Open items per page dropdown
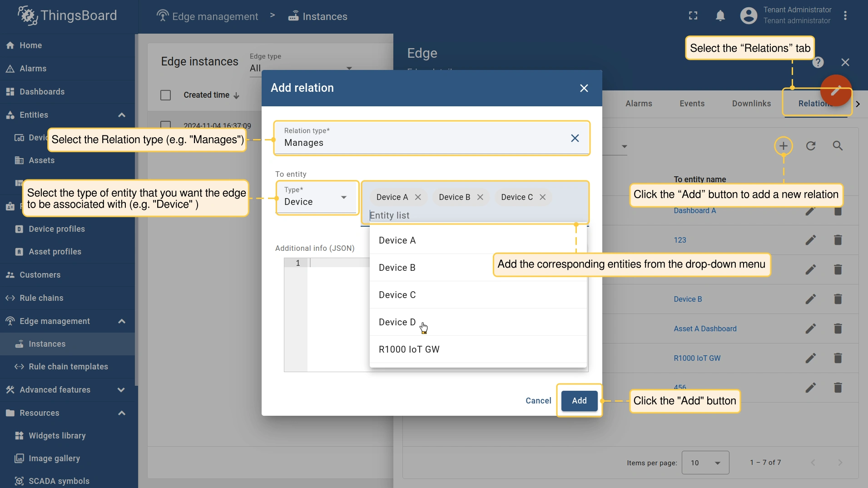868x488 pixels. point(705,463)
